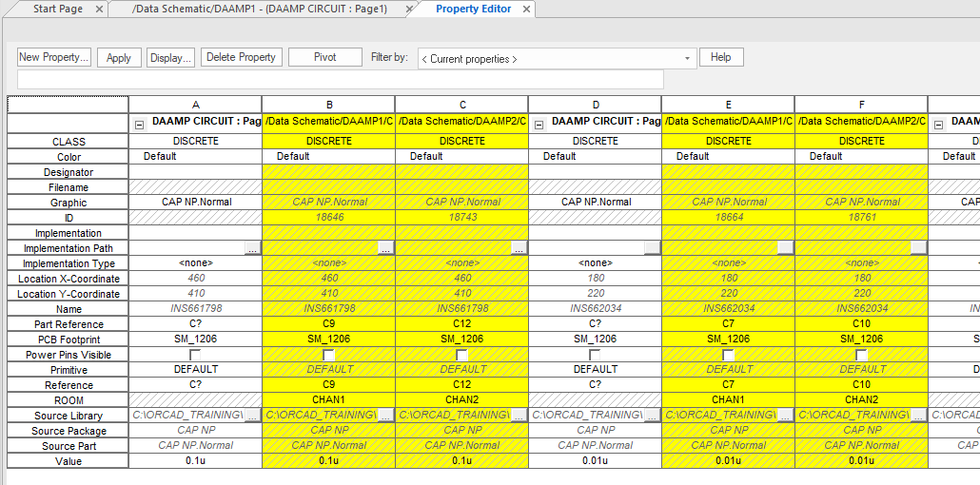This screenshot has height=485, width=980.
Task: Click ID cell 18646
Action: click(x=328, y=218)
